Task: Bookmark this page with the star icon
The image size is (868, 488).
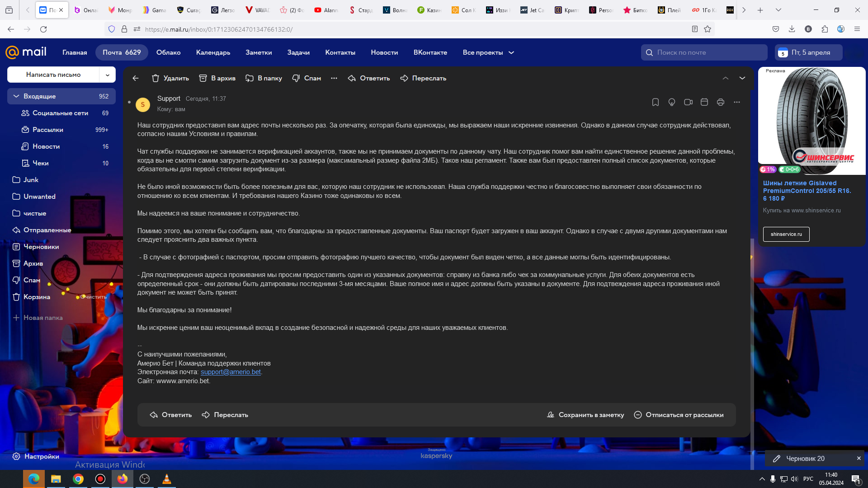Action: point(708,29)
